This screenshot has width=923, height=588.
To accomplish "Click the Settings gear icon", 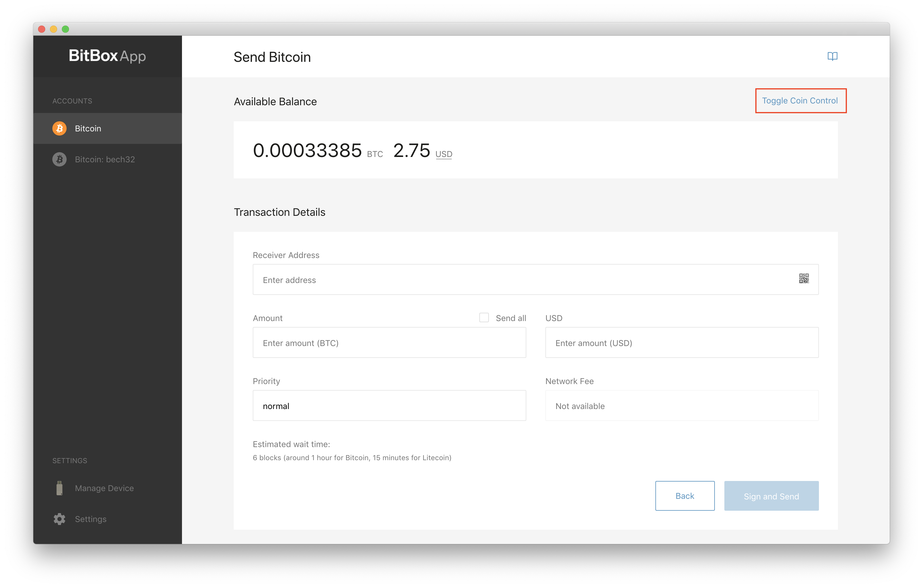I will [x=59, y=519].
